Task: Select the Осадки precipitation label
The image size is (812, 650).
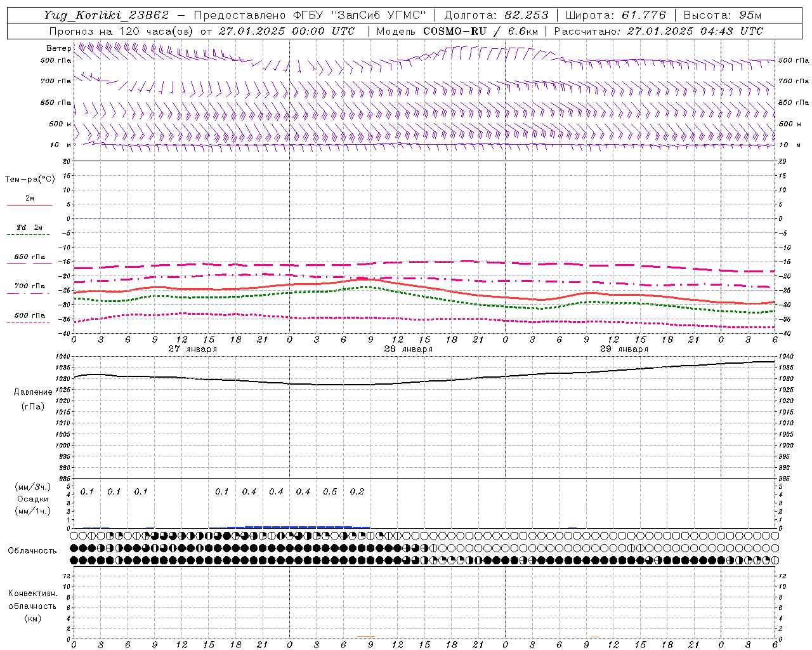Action: coord(33,499)
